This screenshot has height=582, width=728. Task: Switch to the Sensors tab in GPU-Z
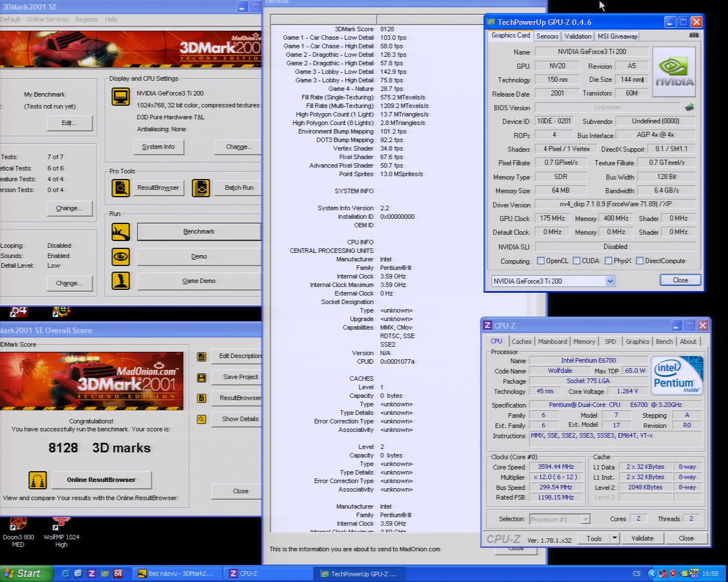coord(547,36)
